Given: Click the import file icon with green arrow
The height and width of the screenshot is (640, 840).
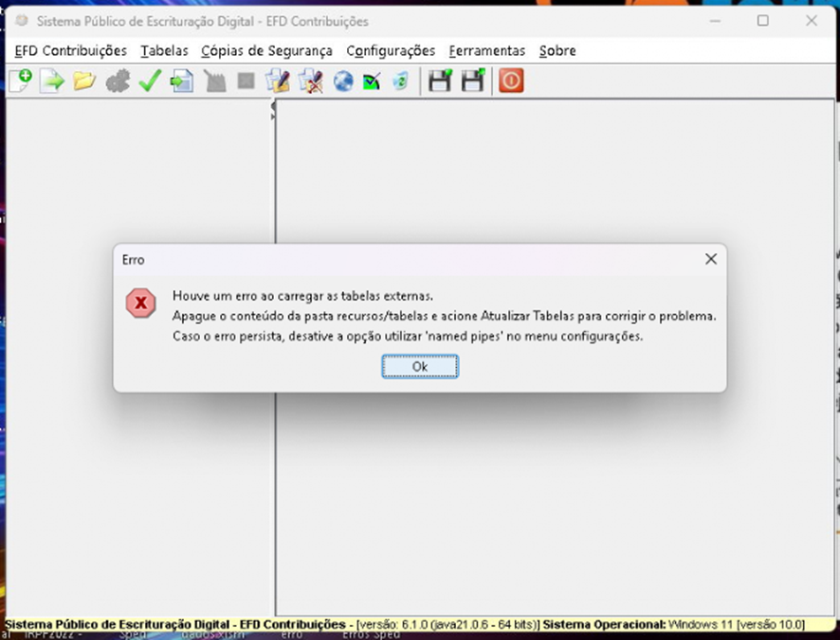Looking at the screenshot, I should point(52,82).
